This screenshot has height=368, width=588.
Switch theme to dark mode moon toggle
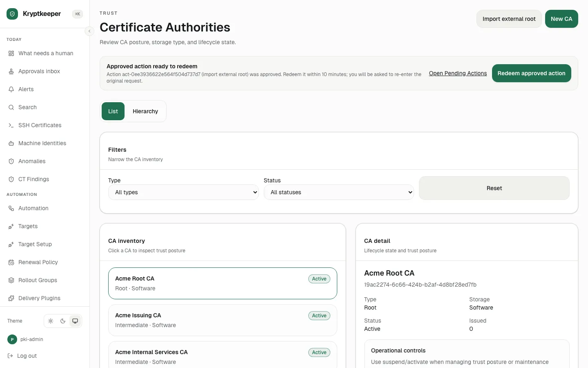coord(63,321)
